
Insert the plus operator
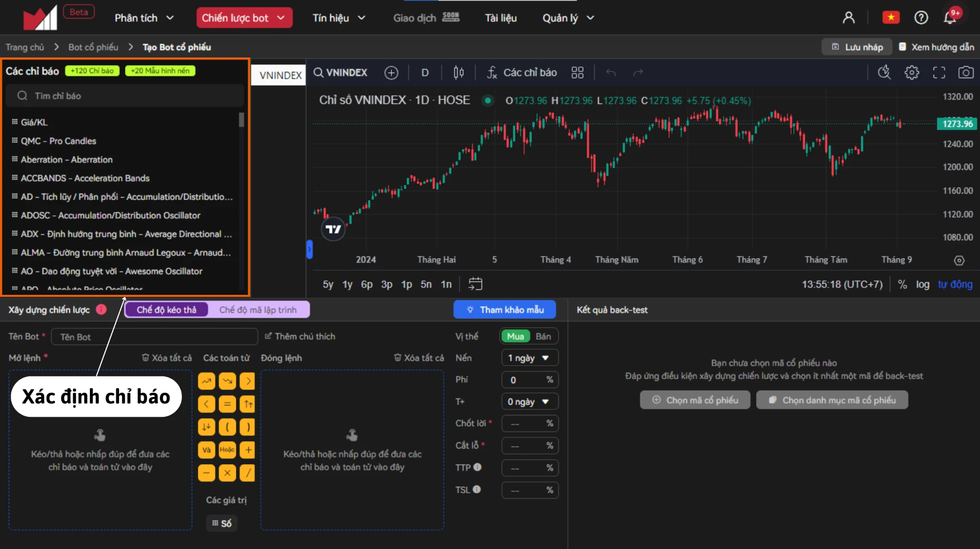pyautogui.click(x=248, y=450)
